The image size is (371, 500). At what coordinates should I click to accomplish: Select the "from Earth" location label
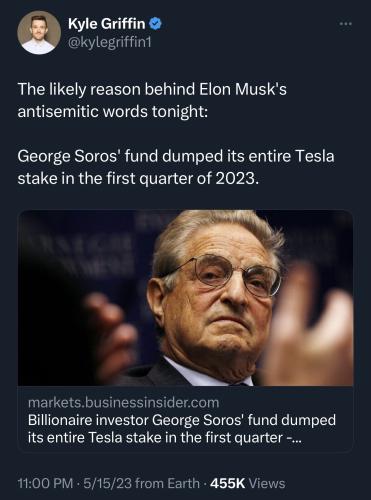(x=168, y=483)
